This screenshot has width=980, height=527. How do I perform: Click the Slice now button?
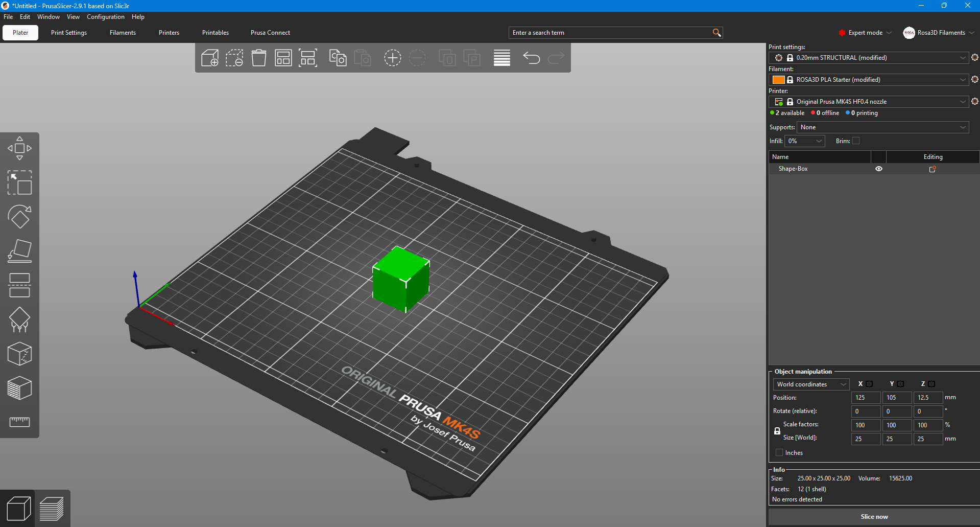(874, 517)
